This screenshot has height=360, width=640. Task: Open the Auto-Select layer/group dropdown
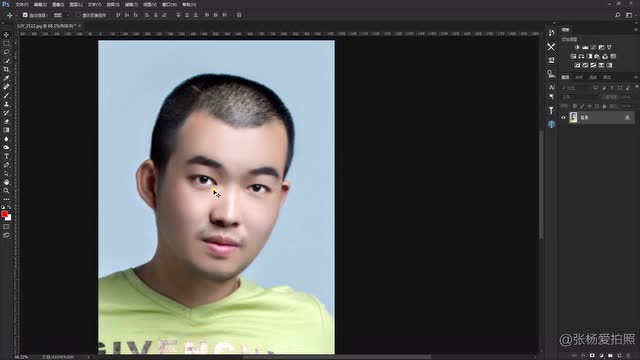pyautogui.click(x=60, y=15)
